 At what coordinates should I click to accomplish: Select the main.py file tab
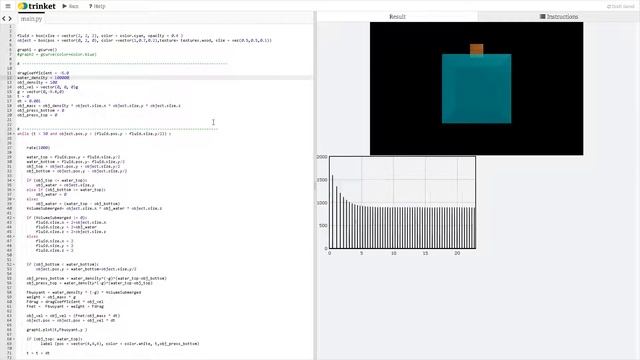31,19
